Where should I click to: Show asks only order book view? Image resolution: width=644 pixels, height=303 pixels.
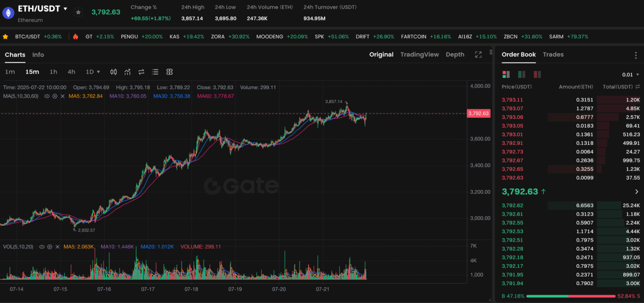tap(537, 75)
